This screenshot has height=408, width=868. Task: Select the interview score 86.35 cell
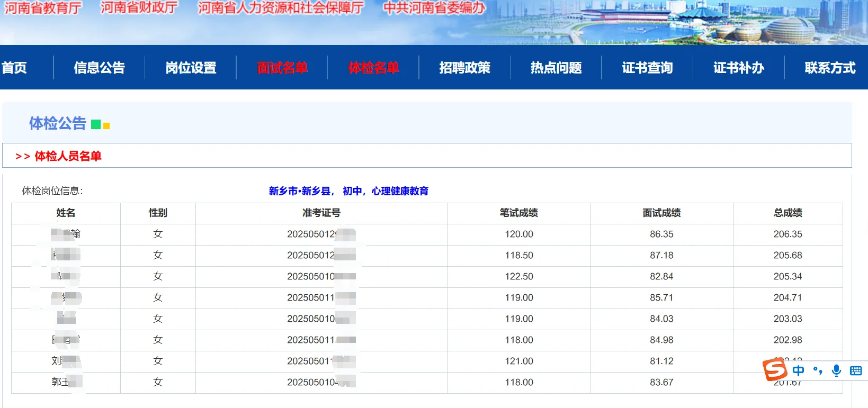pos(662,234)
